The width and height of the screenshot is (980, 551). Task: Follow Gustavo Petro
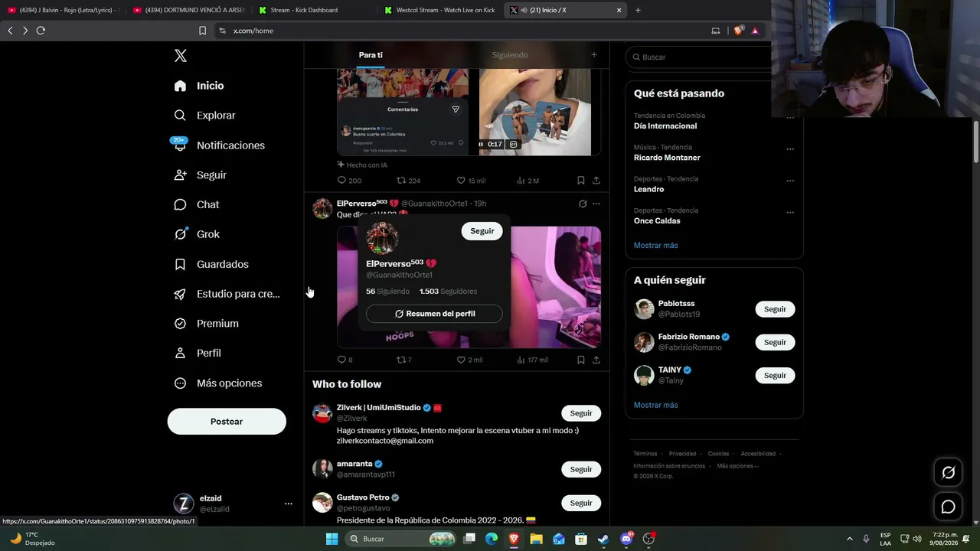[581, 503]
